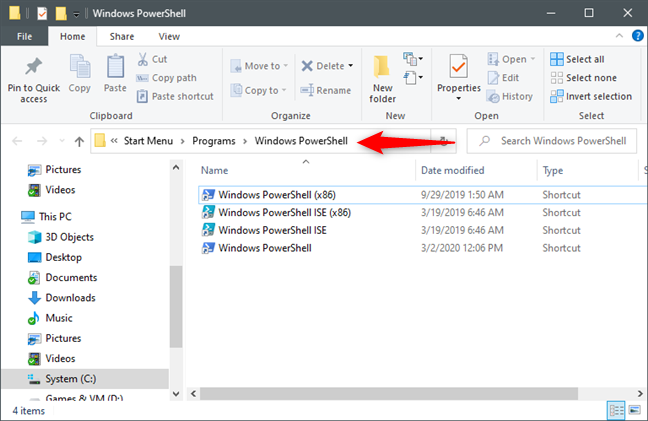
Task: Sort by the Name column header
Action: 214,170
